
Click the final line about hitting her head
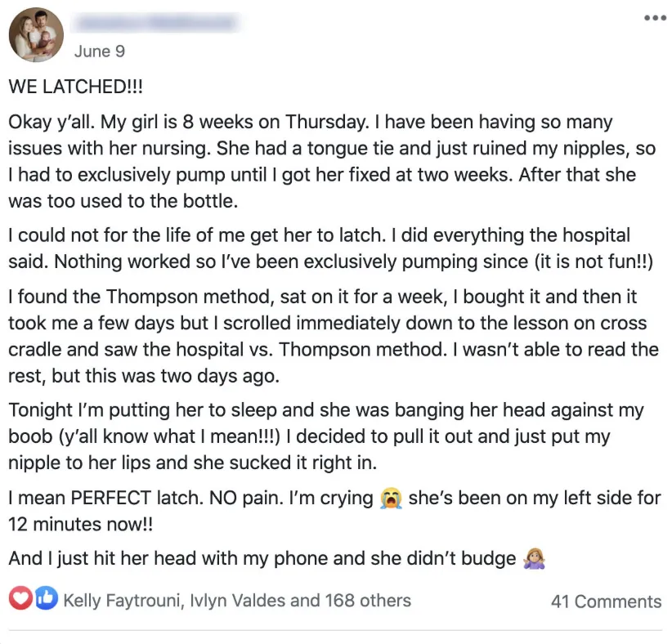pyautogui.click(x=276, y=559)
